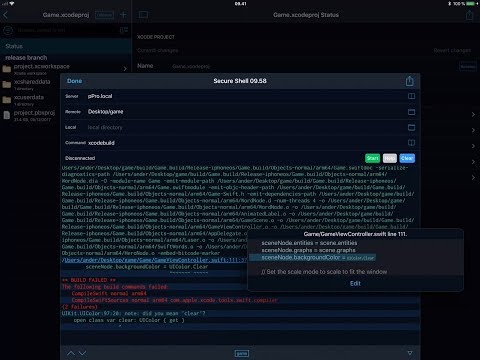This screenshot has width=480, height=360.
Task: Expand the fifth chevron row in the Status pane
Action: pyautogui.click(x=473, y=177)
